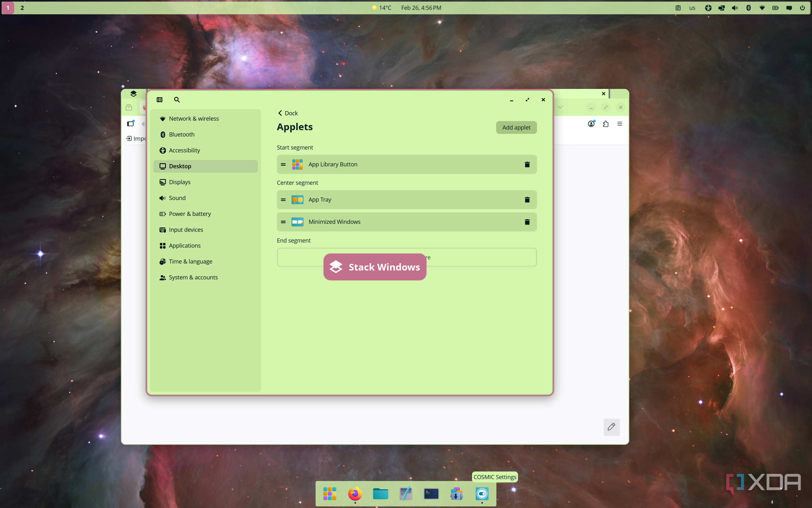
Task: Go back to the Dock page
Action: click(288, 113)
